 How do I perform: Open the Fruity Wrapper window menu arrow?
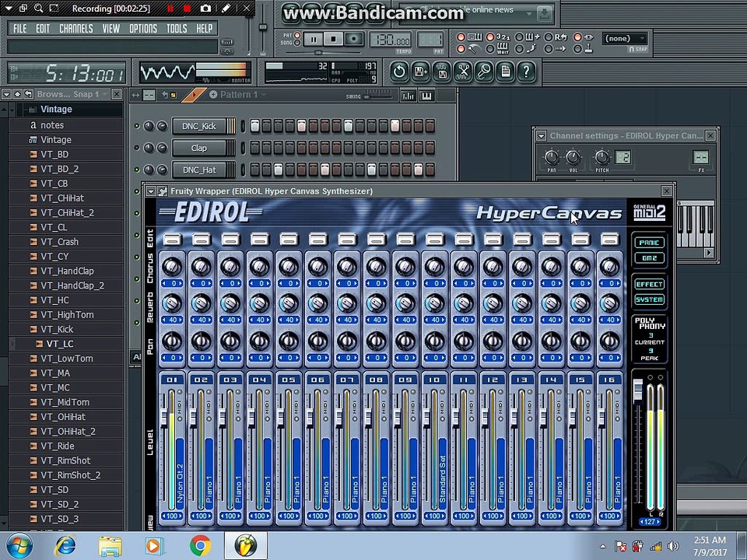(x=151, y=191)
